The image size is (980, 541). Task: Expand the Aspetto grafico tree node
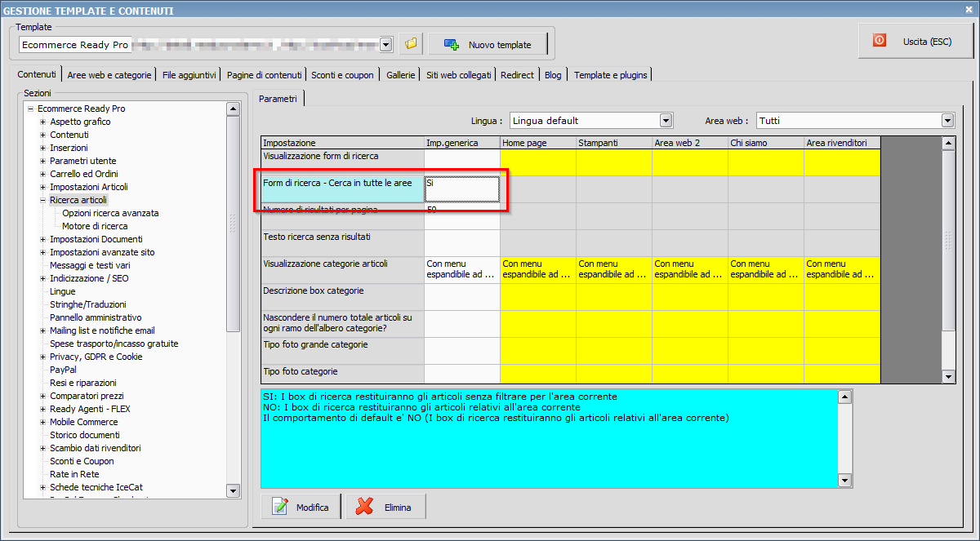pyautogui.click(x=43, y=122)
